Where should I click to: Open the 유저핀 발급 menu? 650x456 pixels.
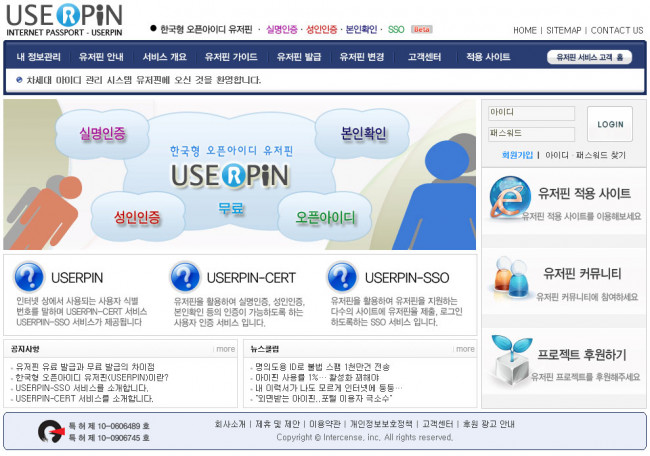299,57
